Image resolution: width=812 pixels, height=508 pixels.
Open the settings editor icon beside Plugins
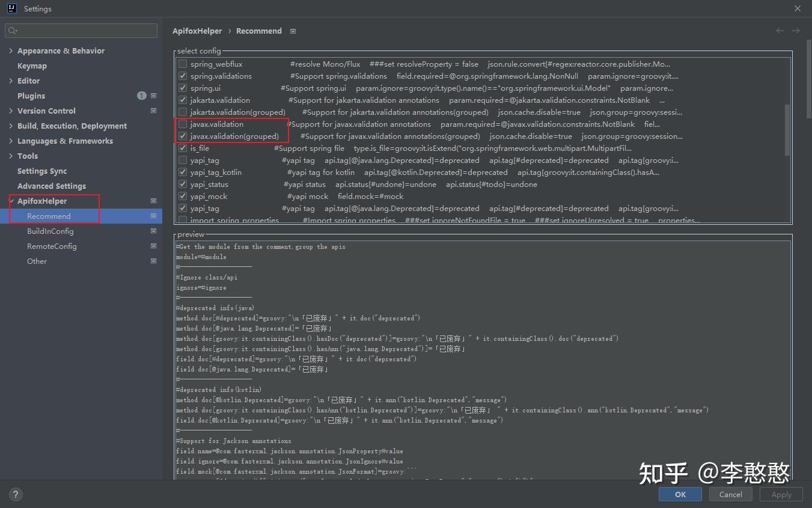coord(153,95)
